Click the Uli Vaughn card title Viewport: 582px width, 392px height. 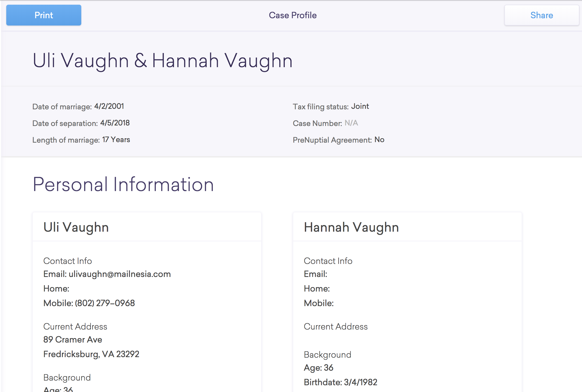(76, 227)
